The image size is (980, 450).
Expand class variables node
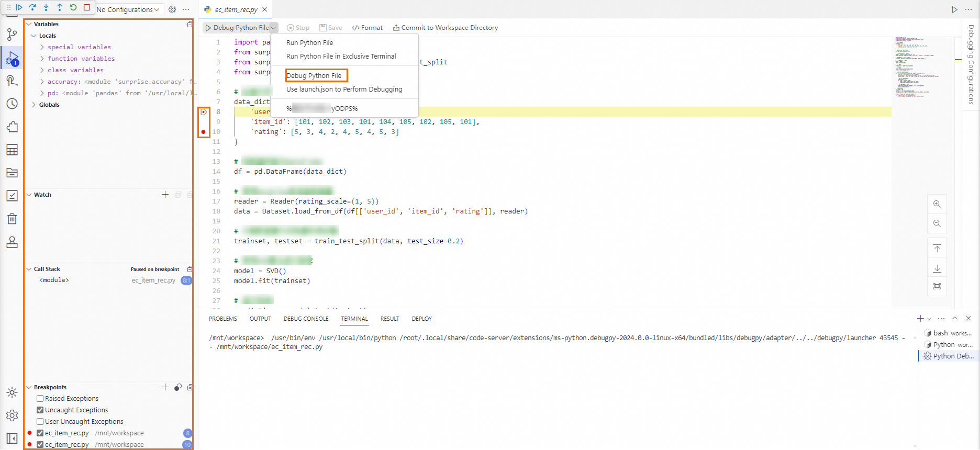click(x=42, y=70)
